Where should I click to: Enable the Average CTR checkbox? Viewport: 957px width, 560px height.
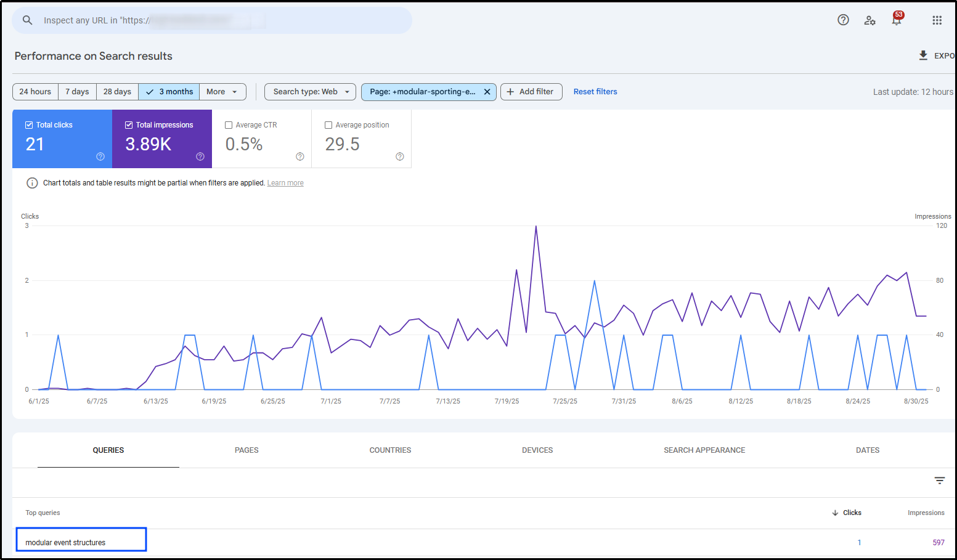(229, 125)
